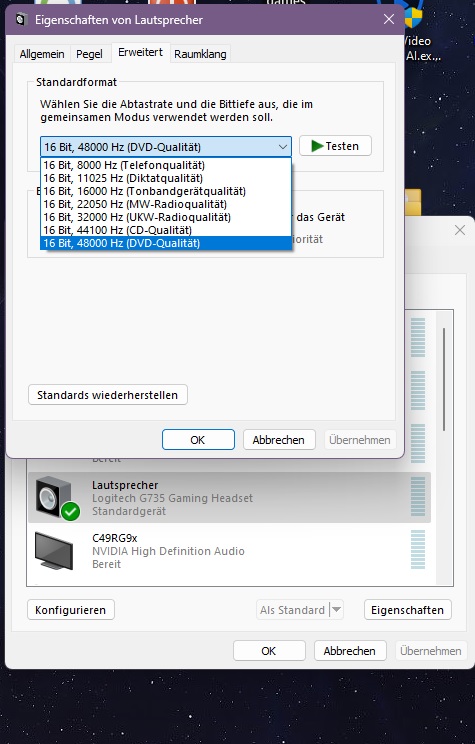Open the Erweitert tab
The width and height of the screenshot is (475, 744).
[x=140, y=52]
